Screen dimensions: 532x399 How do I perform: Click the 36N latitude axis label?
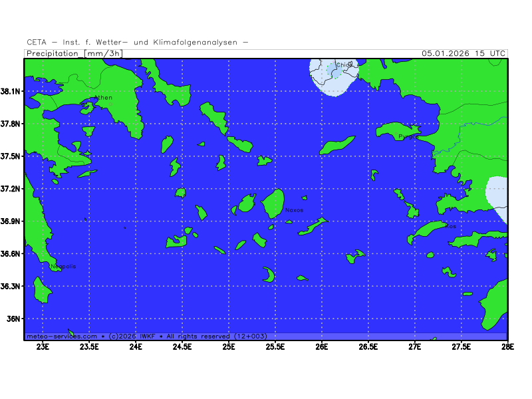(x=15, y=319)
